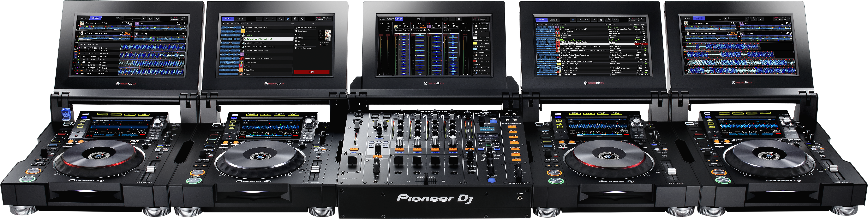Click comment bubble icon for Intro cue

click(x=102, y=48)
